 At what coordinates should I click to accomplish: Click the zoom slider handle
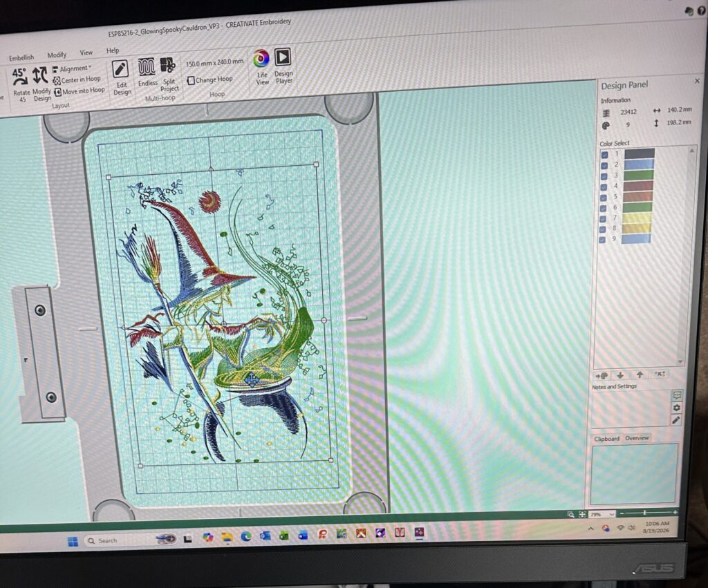[x=644, y=513]
